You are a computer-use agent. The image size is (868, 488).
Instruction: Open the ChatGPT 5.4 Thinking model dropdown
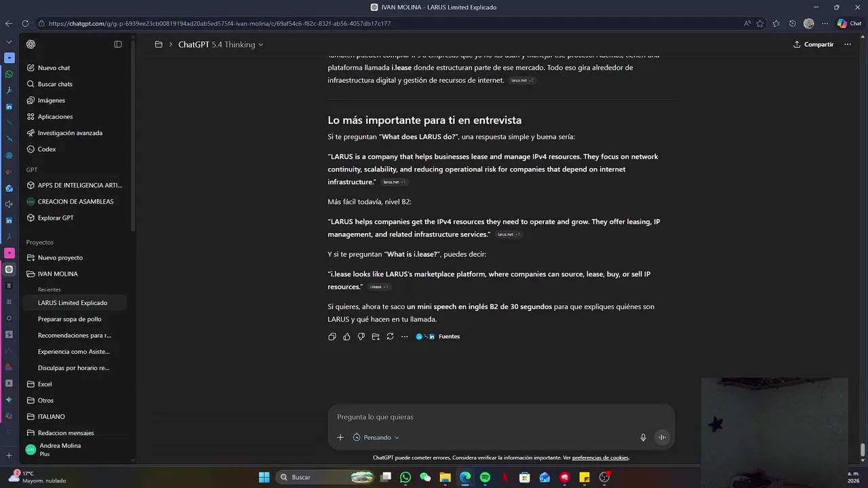click(x=220, y=44)
